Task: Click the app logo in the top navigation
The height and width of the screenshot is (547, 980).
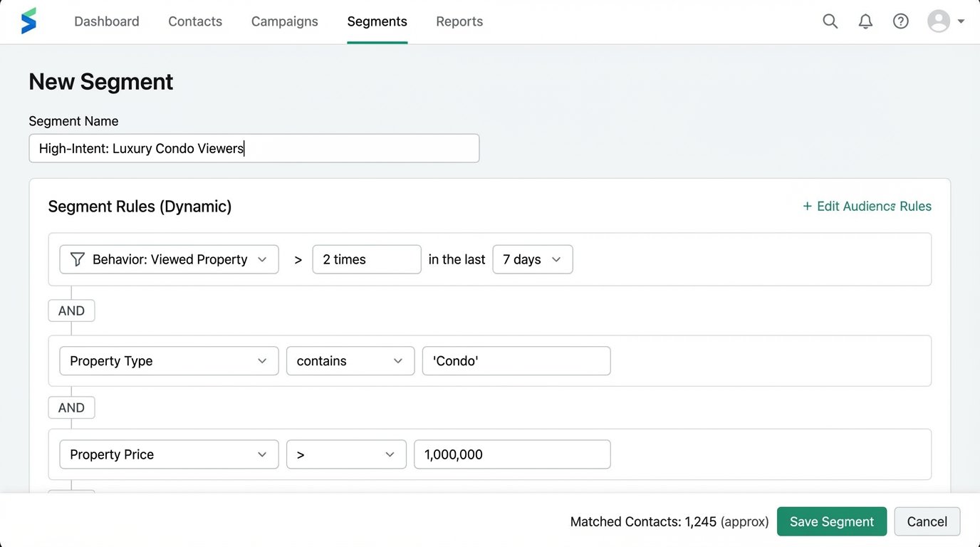Action: coord(28,21)
